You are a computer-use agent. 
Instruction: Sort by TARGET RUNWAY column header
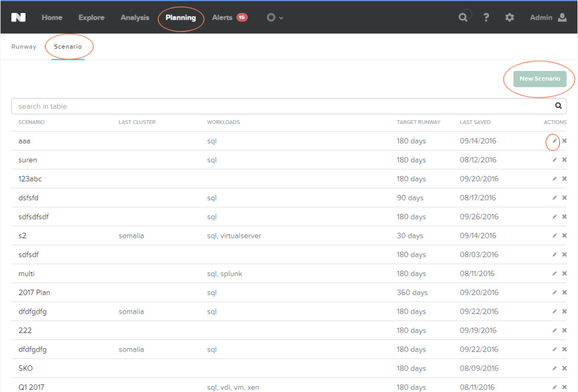[419, 122]
